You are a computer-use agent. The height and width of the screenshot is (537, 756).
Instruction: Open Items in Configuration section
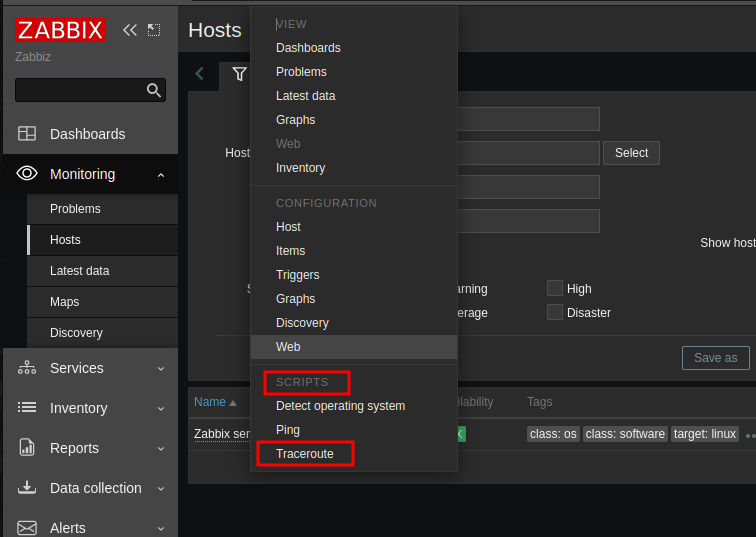coord(354,251)
